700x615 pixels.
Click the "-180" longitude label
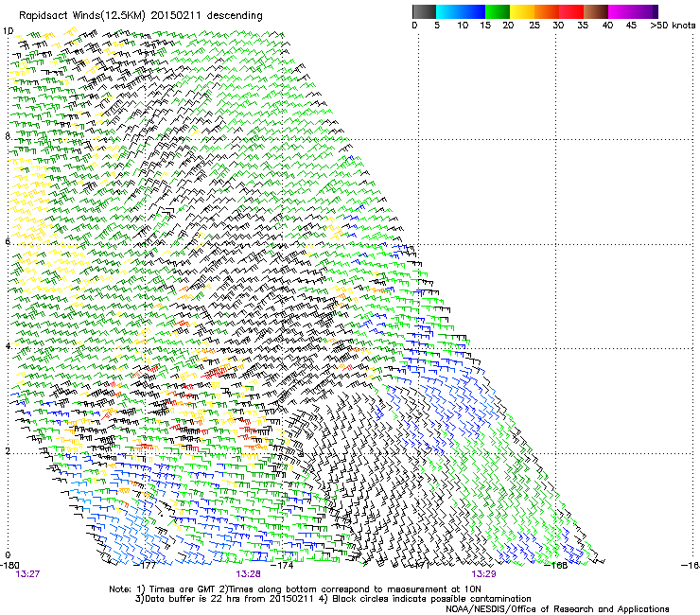9,566
